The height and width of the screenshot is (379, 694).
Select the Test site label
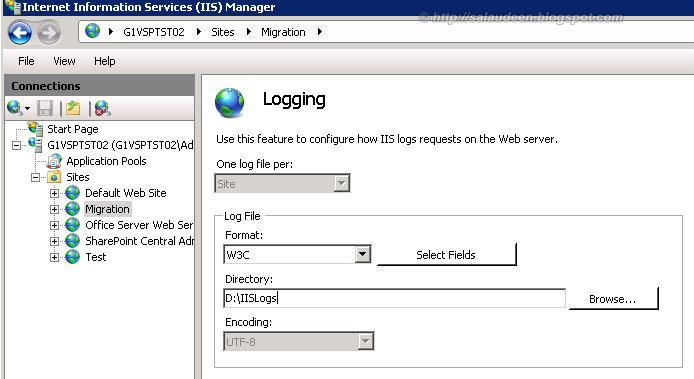point(96,257)
